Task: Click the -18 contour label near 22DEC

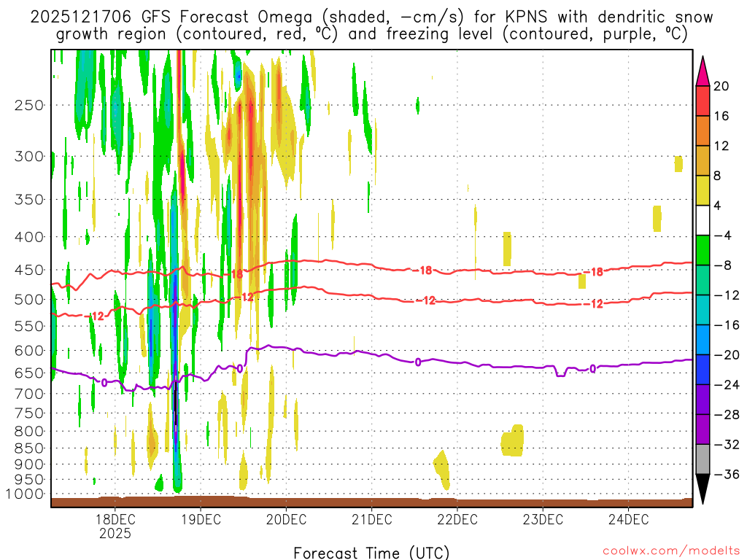Action: pos(422,271)
